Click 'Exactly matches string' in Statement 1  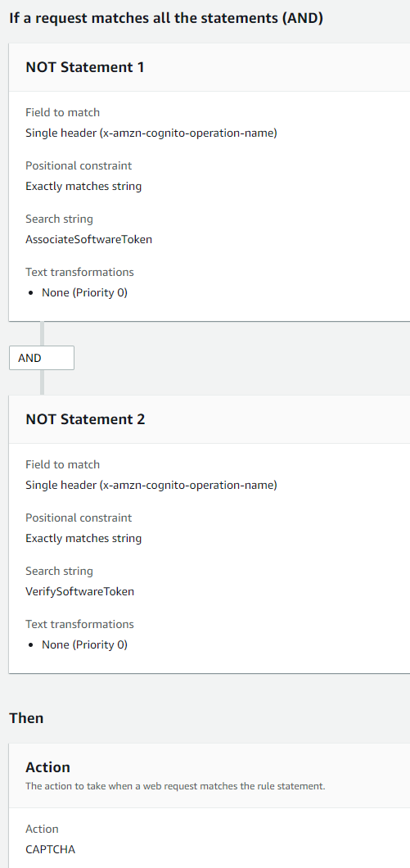point(83,187)
